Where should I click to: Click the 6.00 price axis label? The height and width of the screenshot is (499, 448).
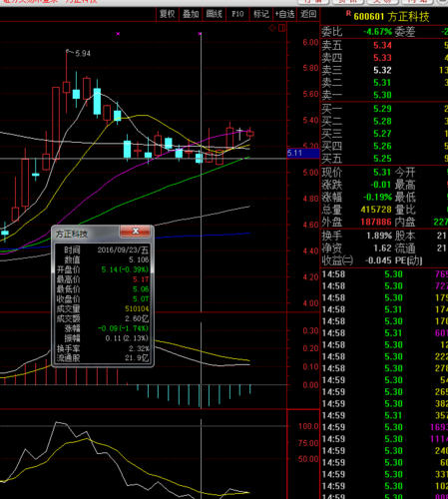[x=310, y=42]
